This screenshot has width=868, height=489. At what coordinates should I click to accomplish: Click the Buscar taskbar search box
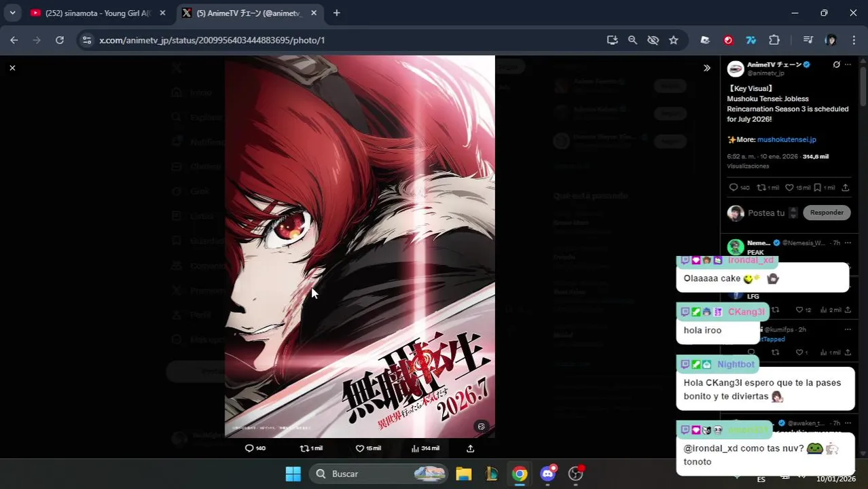[379, 474]
